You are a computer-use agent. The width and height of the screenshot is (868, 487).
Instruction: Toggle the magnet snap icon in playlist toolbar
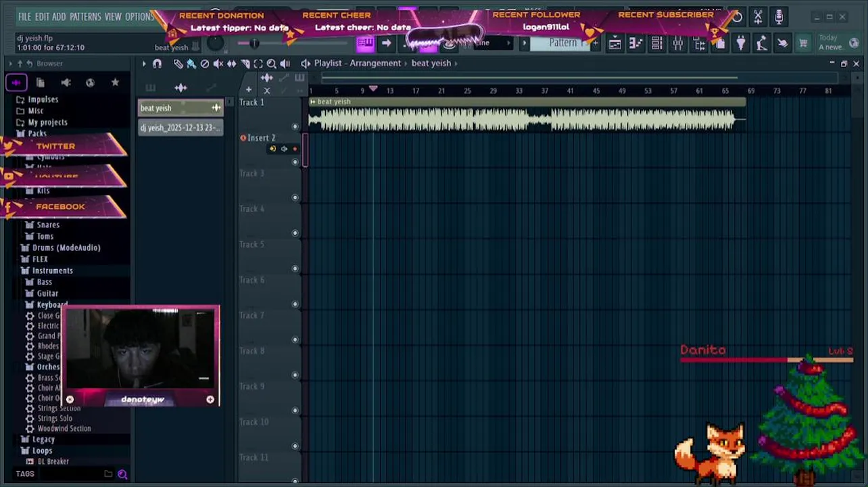[158, 64]
